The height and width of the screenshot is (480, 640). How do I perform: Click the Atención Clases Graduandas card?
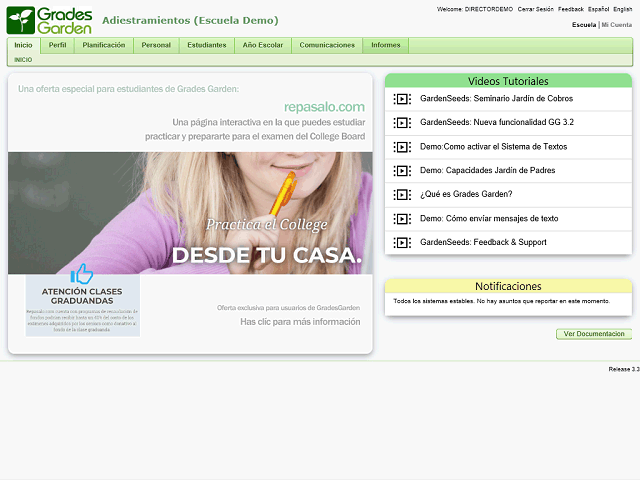click(83, 305)
